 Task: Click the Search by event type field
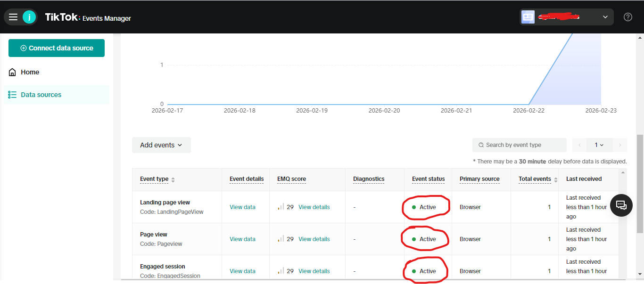pos(519,145)
